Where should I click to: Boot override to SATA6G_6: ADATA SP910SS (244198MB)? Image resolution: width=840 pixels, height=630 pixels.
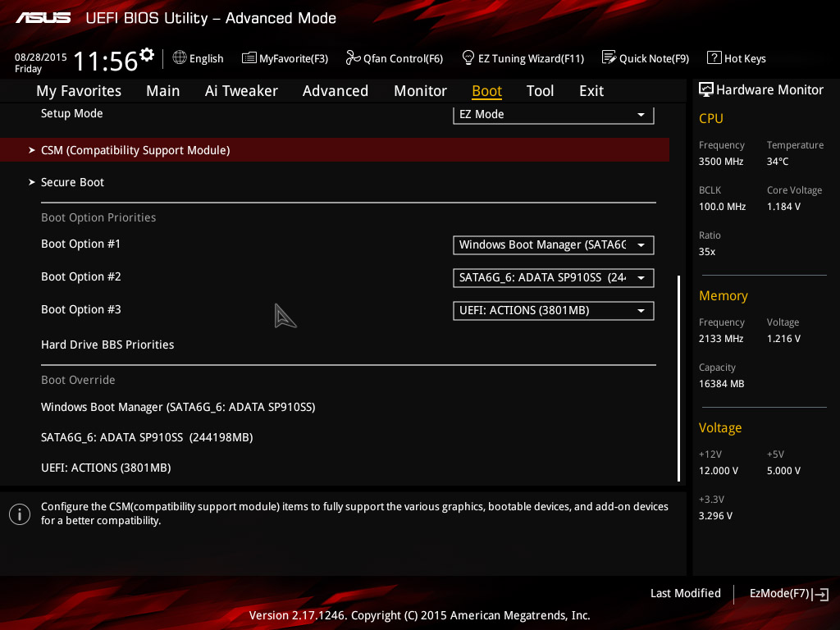(147, 438)
